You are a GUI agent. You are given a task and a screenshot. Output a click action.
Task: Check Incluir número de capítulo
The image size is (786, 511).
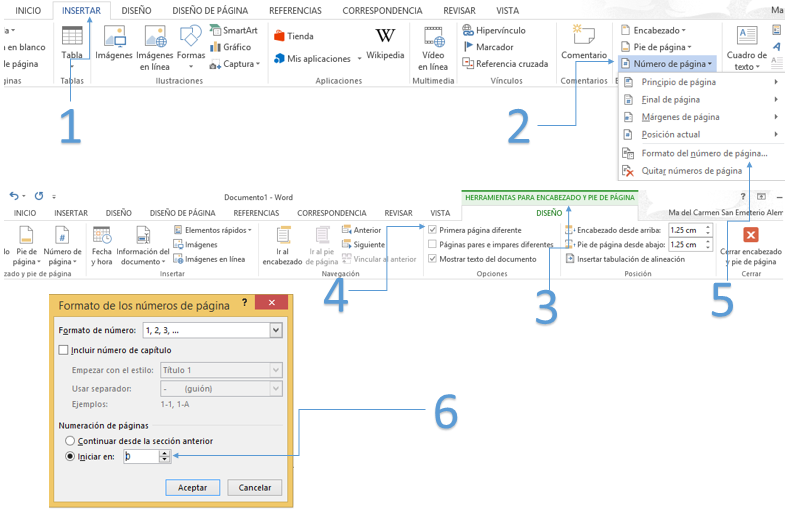[65, 350]
